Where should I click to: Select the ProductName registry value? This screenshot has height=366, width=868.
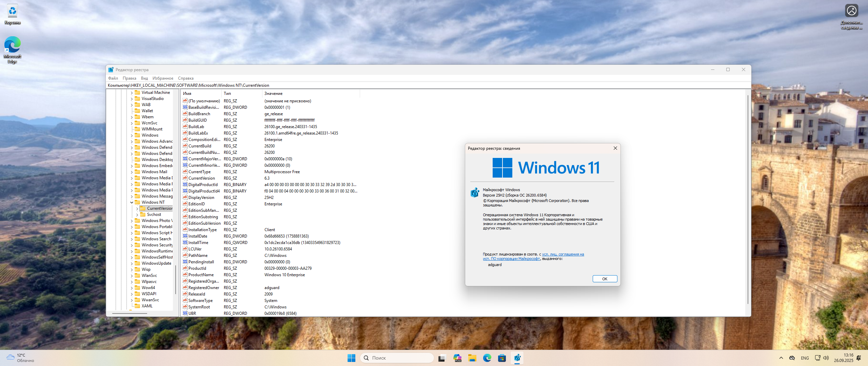pos(201,275)
